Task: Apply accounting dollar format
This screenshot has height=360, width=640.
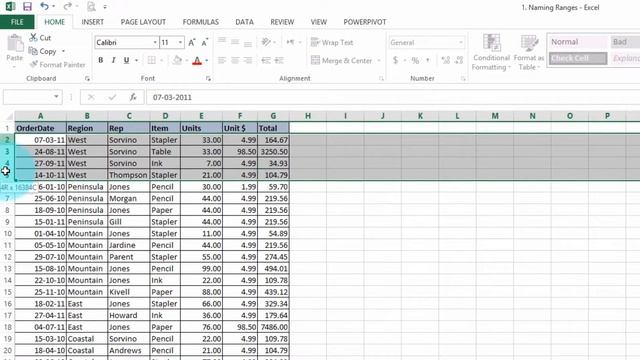Action: pos(395,60)
